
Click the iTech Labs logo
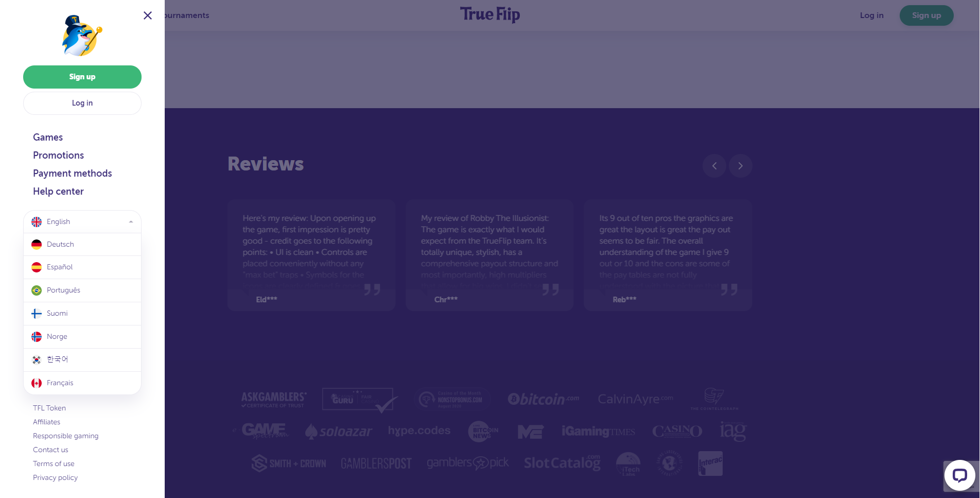(x=628, y=464)
